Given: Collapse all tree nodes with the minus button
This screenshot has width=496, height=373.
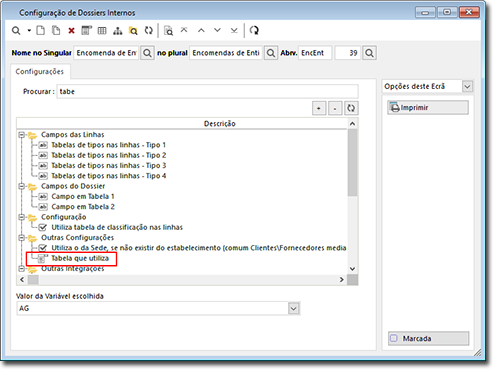Looking at the screenshot, I should 335,108.
